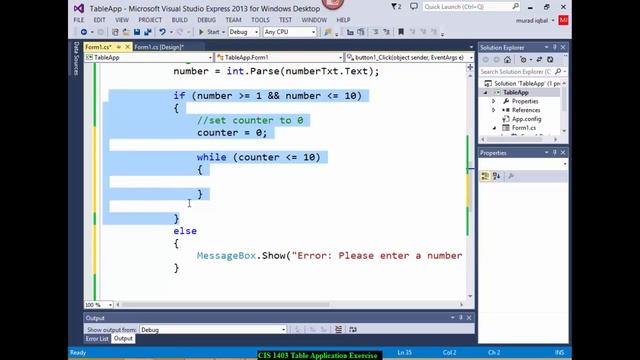Open the DEBUG menu
The image size is (640, 360).
207,20
